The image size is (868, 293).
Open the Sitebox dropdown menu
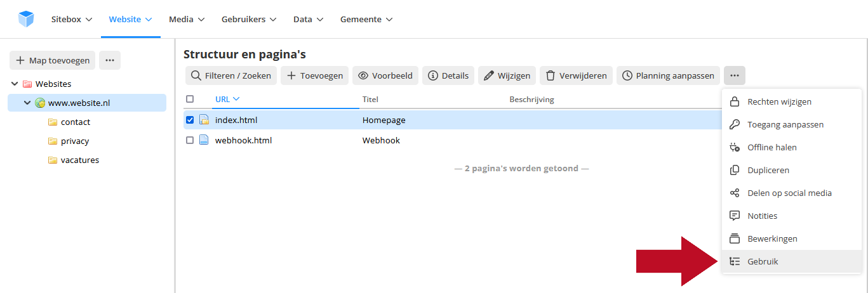pyautogui.click(x=72, y=19)
